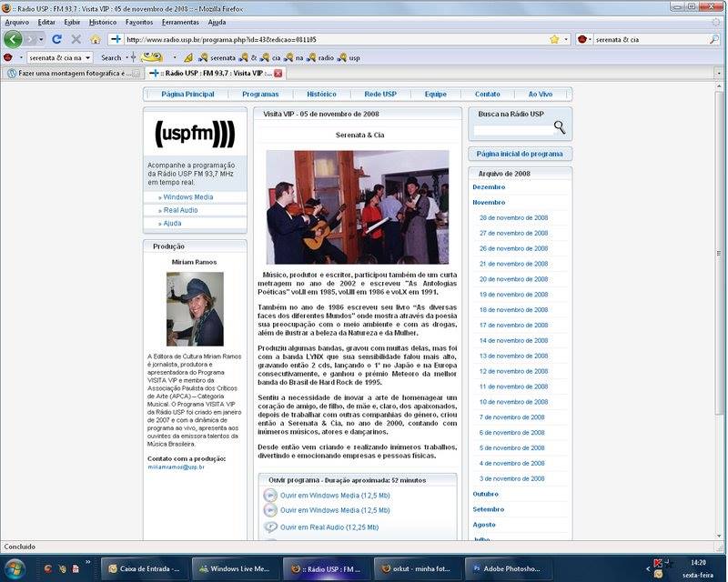This screenshot has height=582, width=728.
Task: Open Contato in site navigation
Action: click(x=487, y=95)
